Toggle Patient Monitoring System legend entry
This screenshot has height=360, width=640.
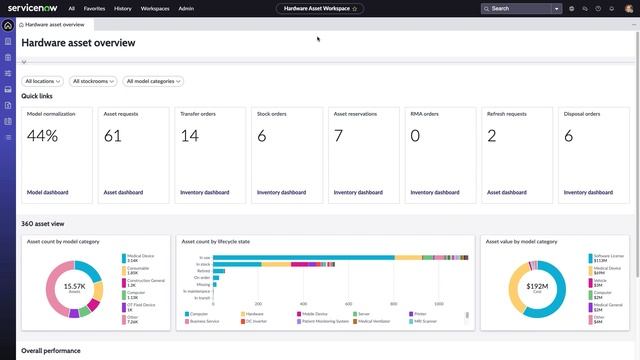pyautogui.click(x=323, y=321)
